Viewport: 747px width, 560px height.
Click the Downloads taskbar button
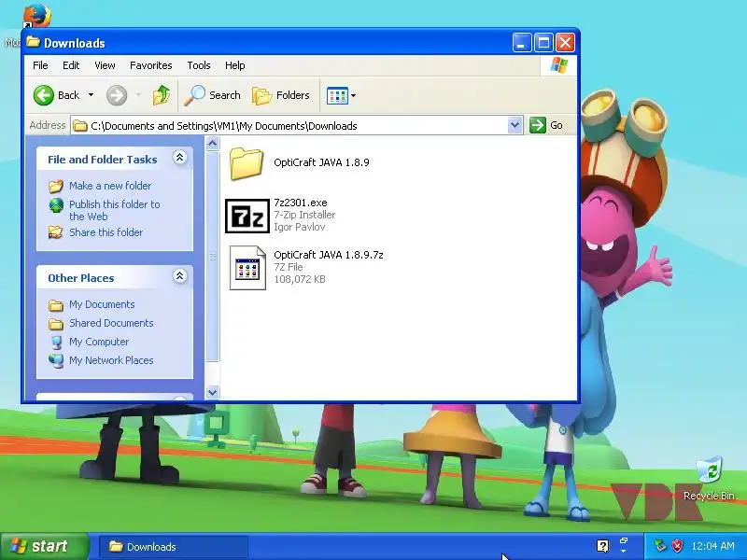click(173, 547)
